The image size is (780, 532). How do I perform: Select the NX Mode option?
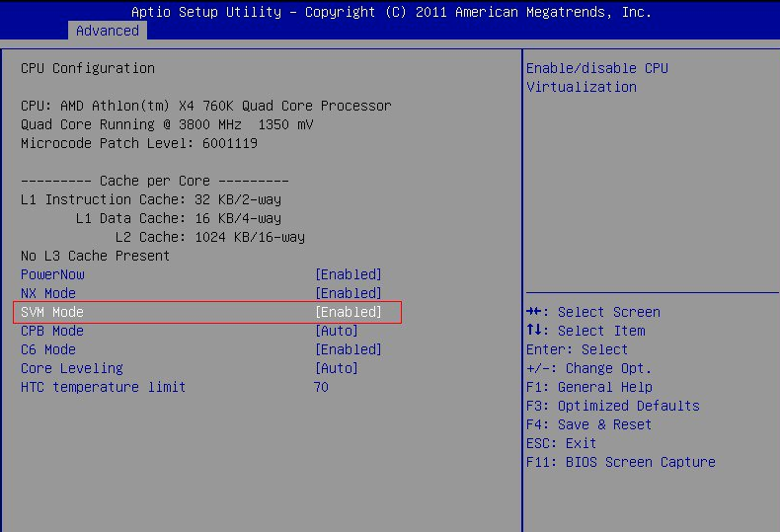[48, 293]
